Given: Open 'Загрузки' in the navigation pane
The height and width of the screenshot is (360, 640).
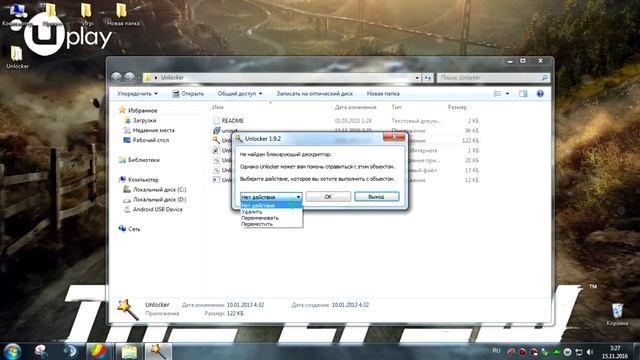Looking at the screenshot, I should click(x=140, y=120).
